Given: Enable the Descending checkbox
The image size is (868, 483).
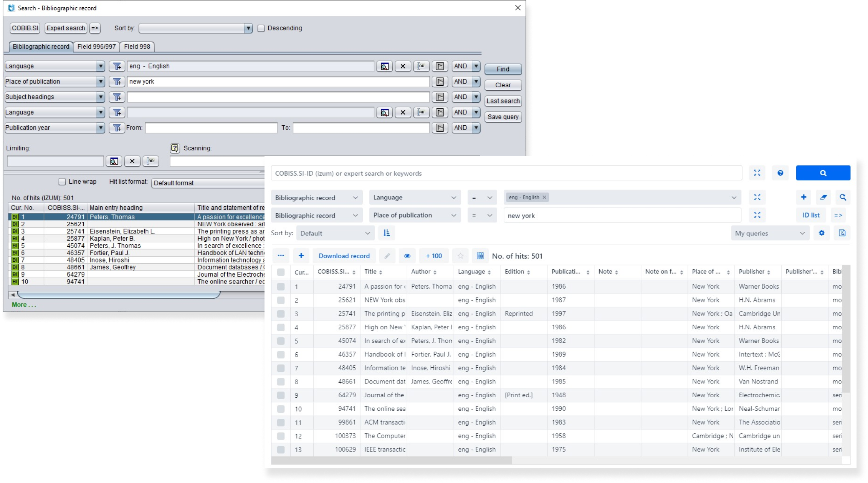Looking at the screenshot, I should (x=261, y=28).
